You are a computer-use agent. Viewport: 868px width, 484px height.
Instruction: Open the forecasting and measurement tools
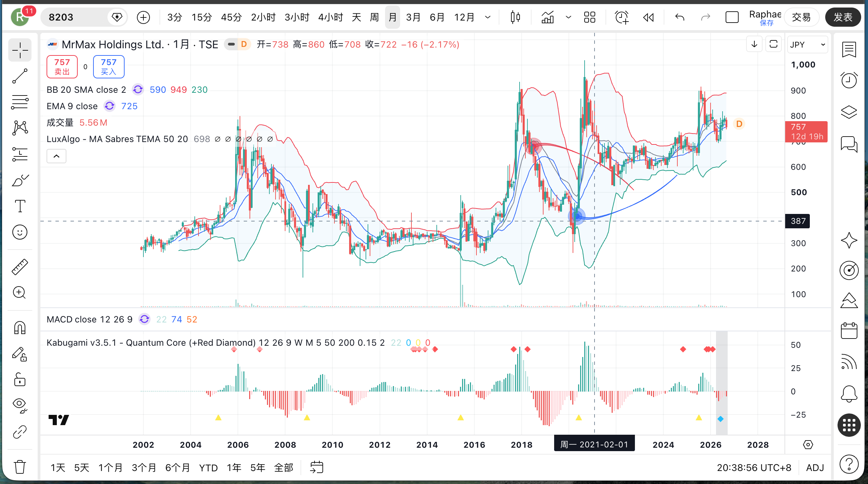click(x=20, y=154)
